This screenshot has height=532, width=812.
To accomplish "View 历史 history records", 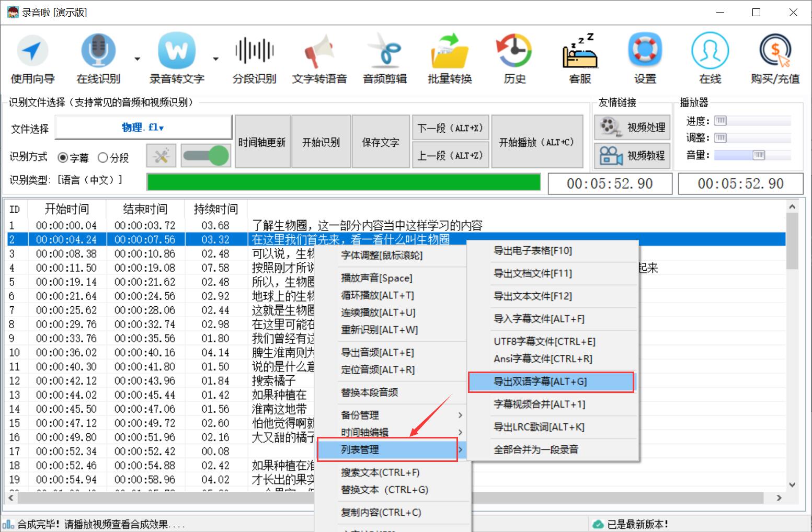I will 514,59.
